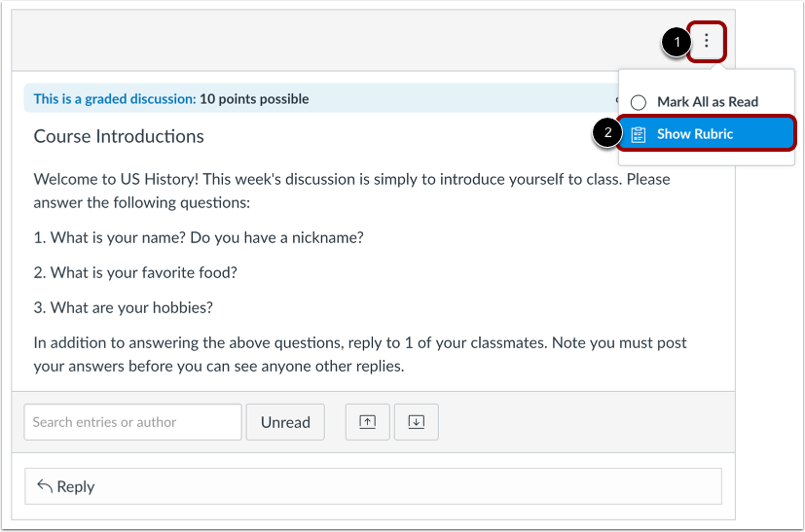
Task: Click the Course Introductions title
Action: tap(119, 136)
